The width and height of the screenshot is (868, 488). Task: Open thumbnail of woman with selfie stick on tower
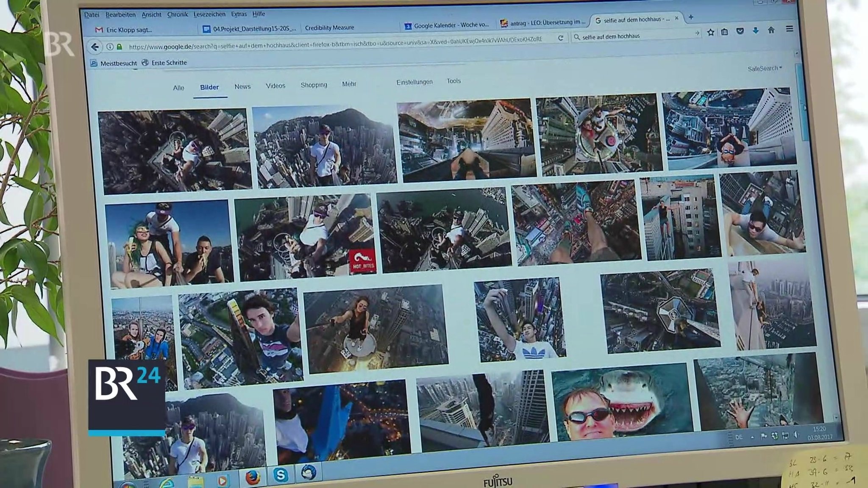tap(376, 329)
